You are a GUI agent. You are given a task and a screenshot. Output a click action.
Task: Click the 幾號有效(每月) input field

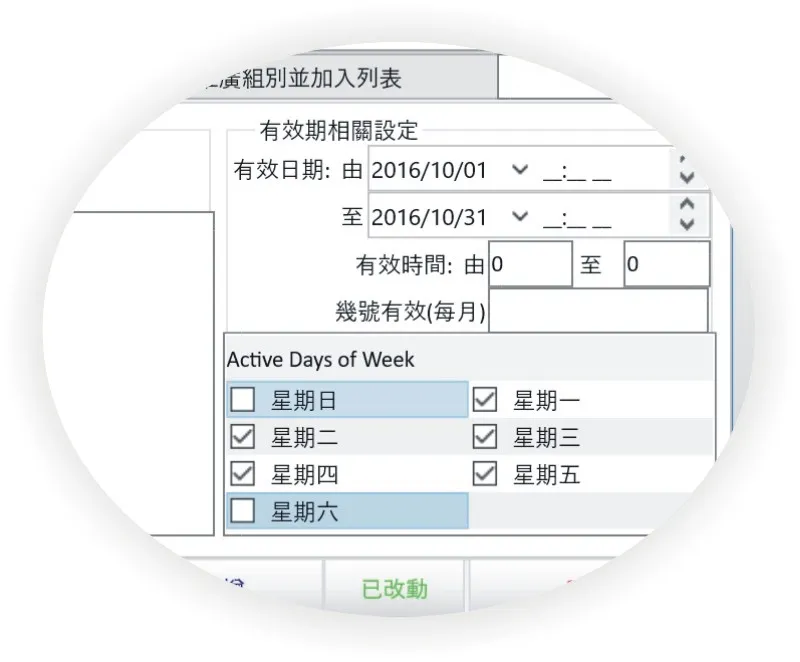point(598,311)
